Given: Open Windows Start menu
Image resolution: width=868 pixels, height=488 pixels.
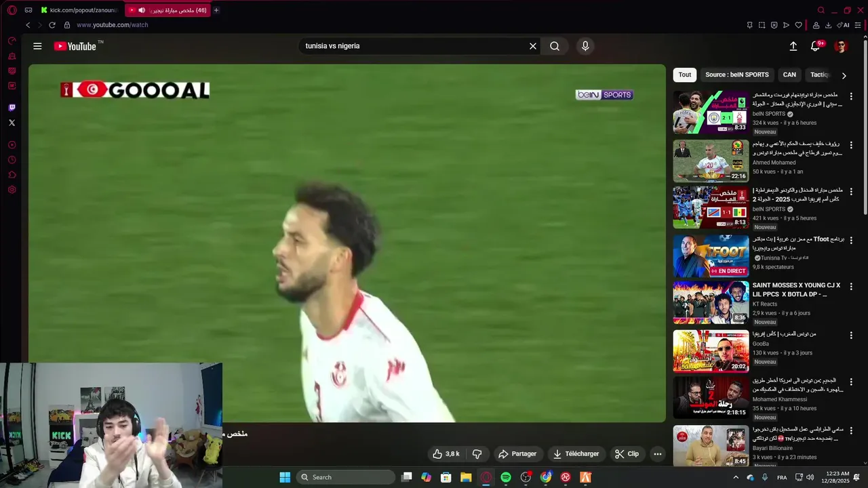Looking at the screenshot, I should (285, 477).
